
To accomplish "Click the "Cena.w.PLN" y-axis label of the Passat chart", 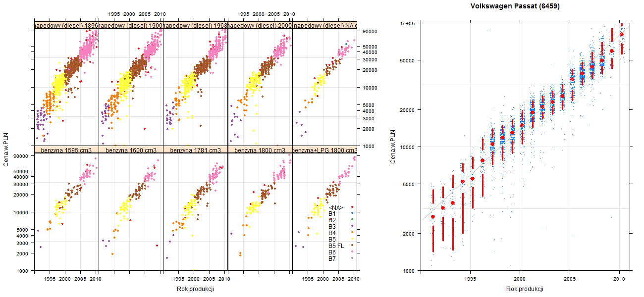I will 393,147.
